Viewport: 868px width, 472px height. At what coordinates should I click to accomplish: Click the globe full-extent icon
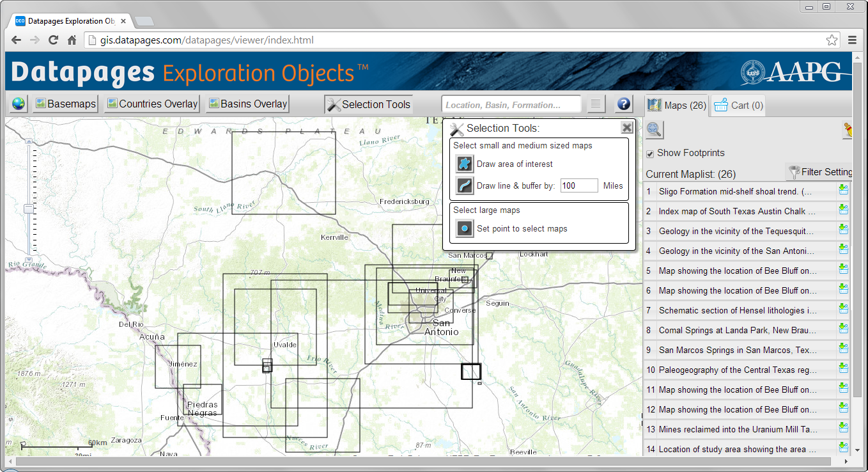(19, 104)
